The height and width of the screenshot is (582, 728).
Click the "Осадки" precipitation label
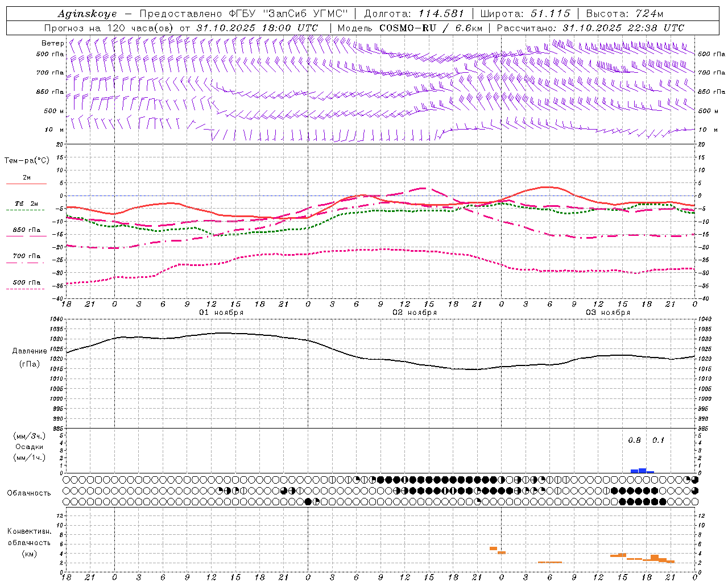[29, 447]
